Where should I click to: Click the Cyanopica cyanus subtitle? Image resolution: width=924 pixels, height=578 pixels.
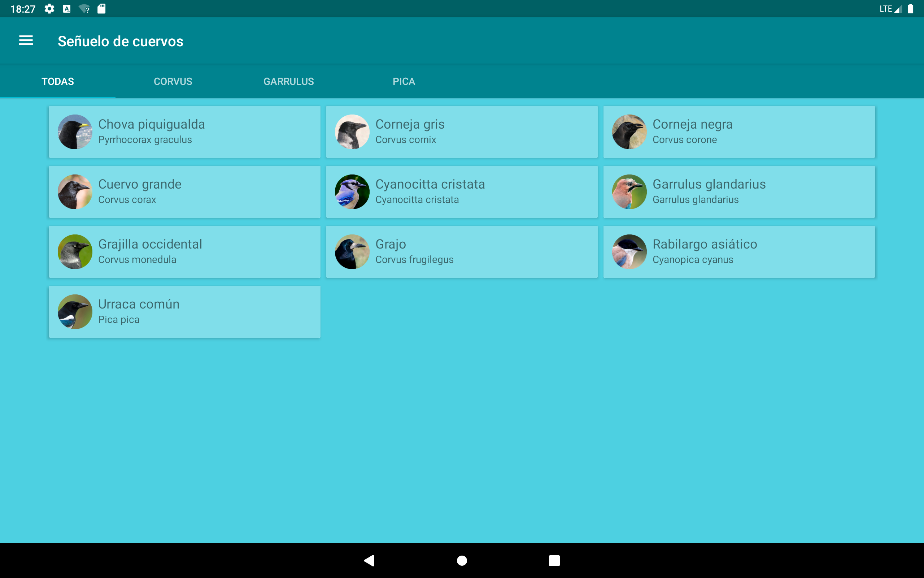693,260
